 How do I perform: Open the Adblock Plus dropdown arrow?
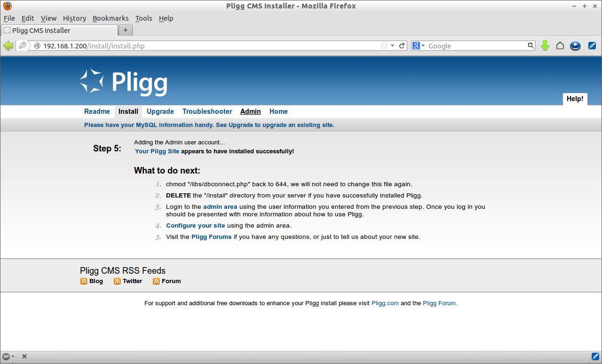(13, 356)
